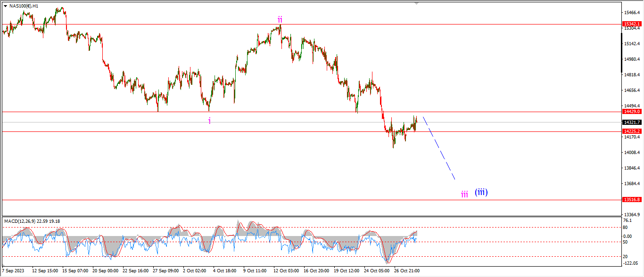Select the pink wave 'i' label

pos(209,121)
